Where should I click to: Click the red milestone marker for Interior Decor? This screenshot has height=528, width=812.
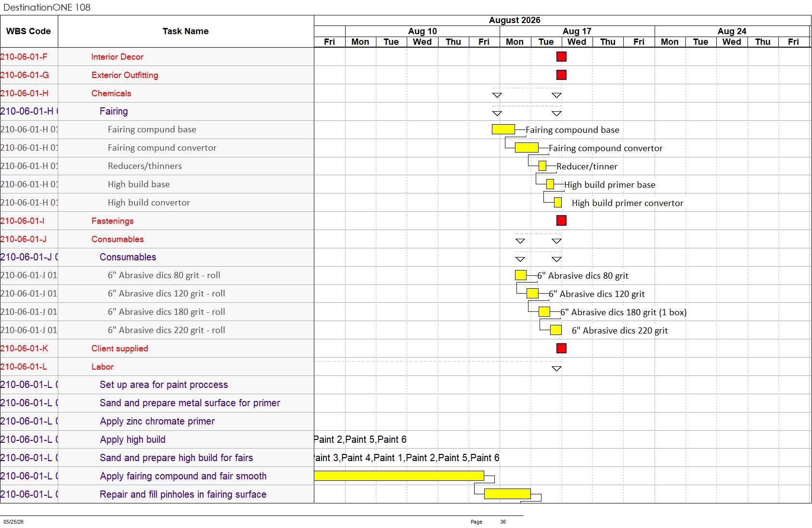(x=561, y=57)
